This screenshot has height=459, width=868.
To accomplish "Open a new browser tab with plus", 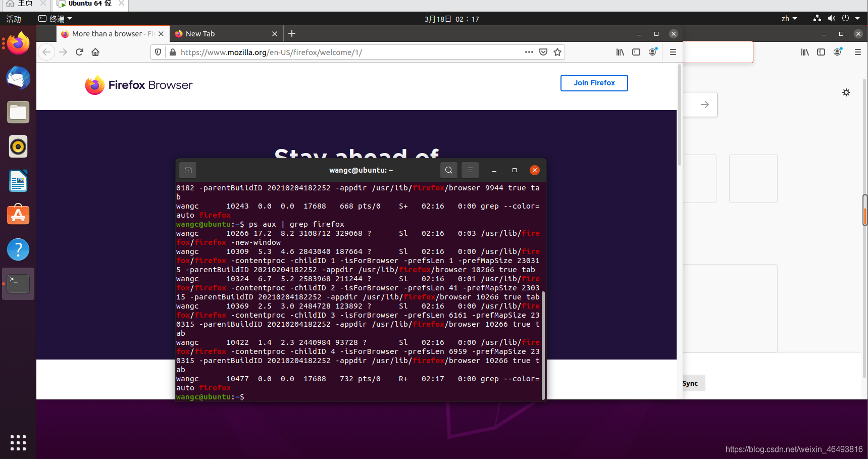I will [x=292, y=34].
